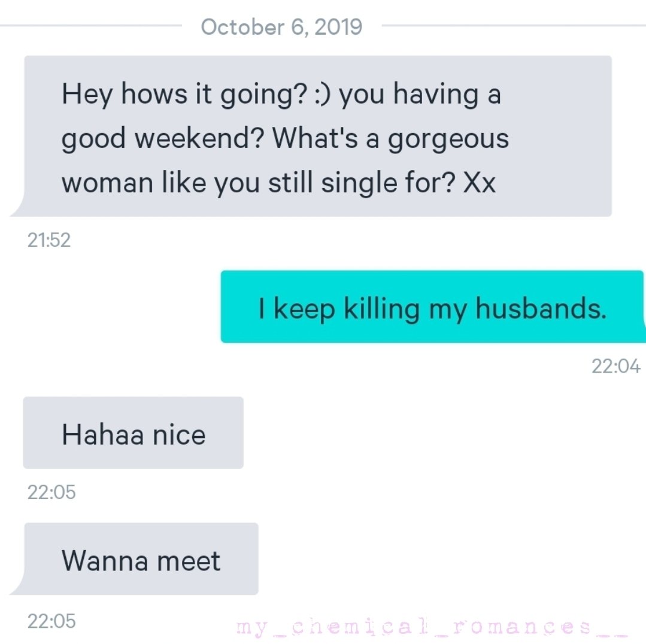Select the "Hey hows it going?" message bubble
The width and height of the screenshot is (646, 644).
click(x=317, y=136)
